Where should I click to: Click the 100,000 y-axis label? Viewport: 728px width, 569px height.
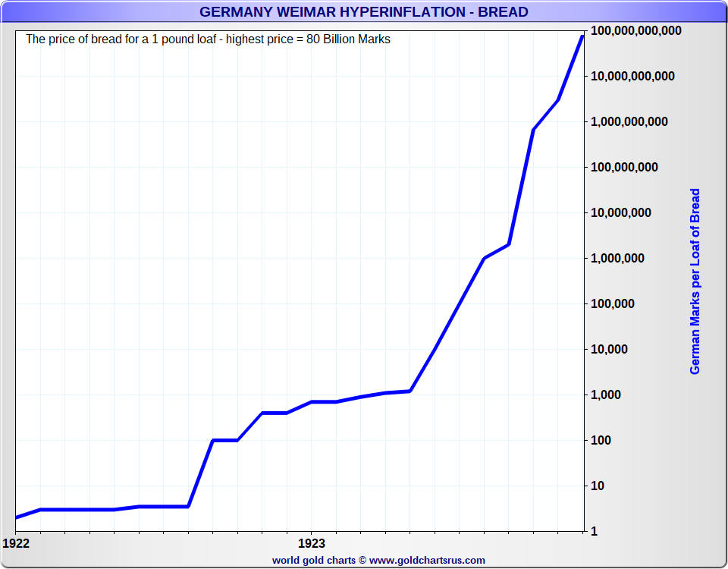tap(613, 303)
